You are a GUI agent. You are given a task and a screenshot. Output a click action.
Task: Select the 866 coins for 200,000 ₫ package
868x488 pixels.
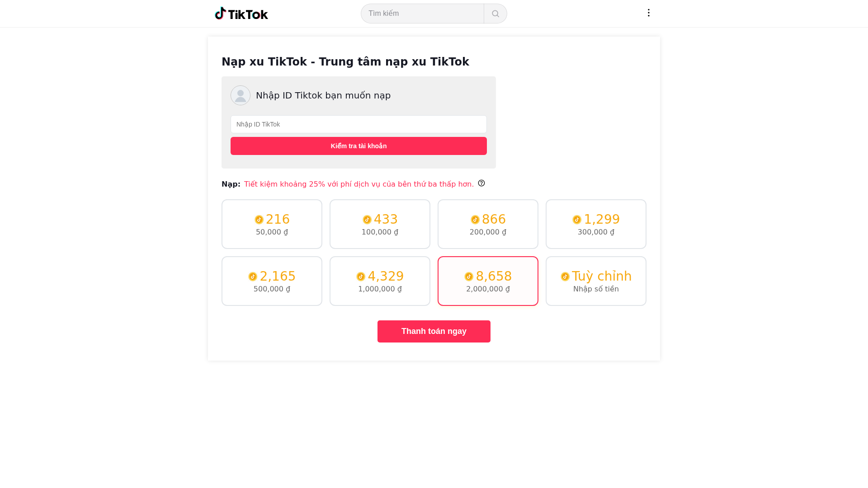[x=488, y=224]
